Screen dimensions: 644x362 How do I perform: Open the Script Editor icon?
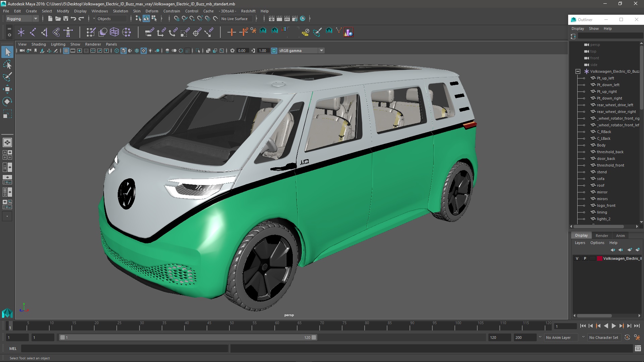[x=638, y=349]
